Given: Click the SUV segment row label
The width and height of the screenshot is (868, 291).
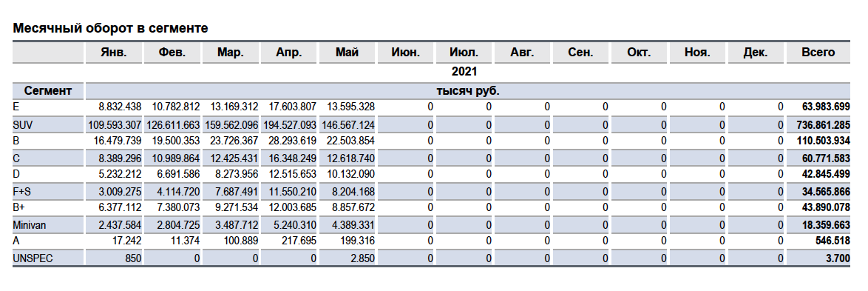Looking at the screenshot, I should coord(23,125).
